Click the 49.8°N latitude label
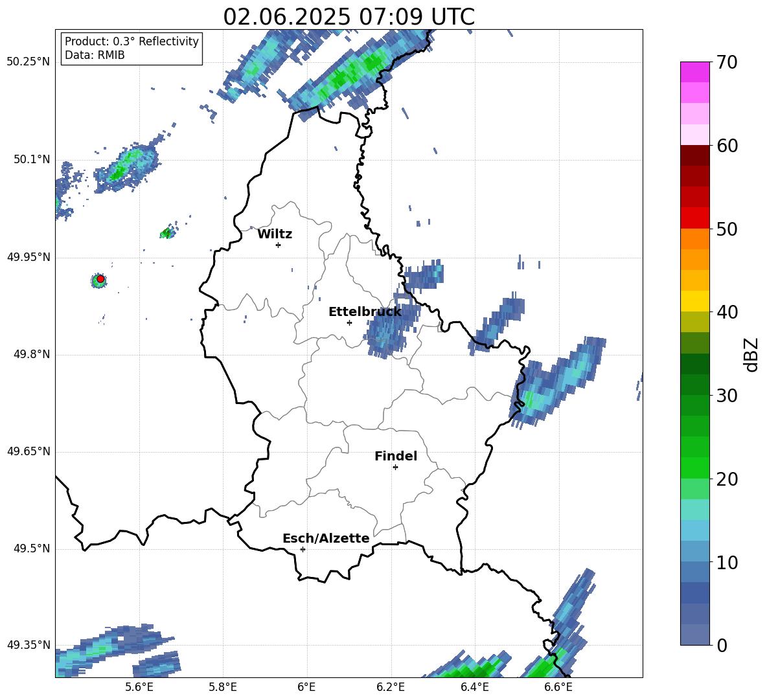Image resolution: width=767 pixels, height=700 pixels. coord(32,354)
